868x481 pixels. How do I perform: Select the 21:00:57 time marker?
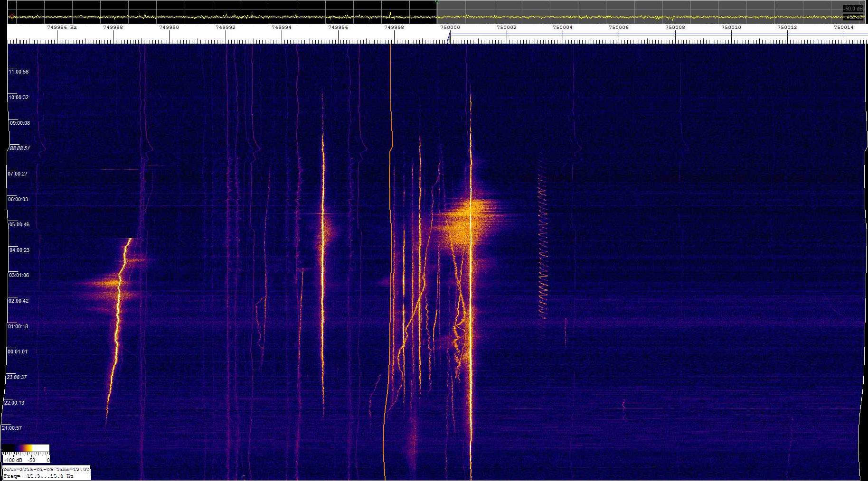[12, 428]
